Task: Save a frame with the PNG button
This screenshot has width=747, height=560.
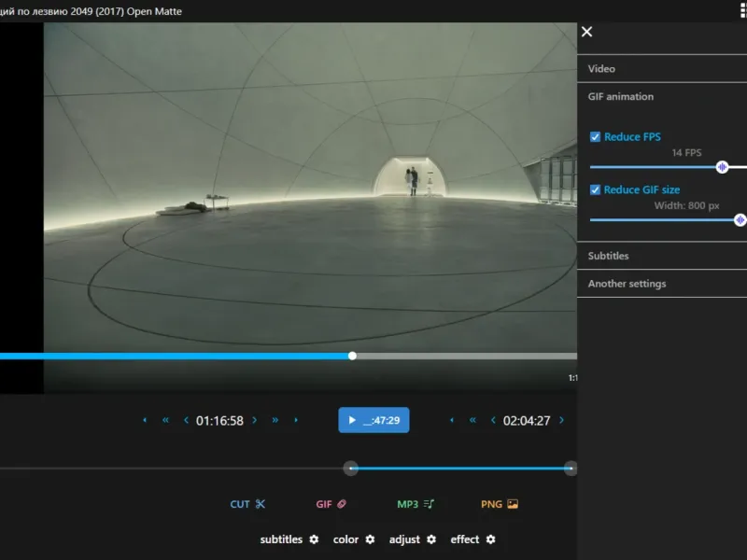Action: (x=500, y=504)
